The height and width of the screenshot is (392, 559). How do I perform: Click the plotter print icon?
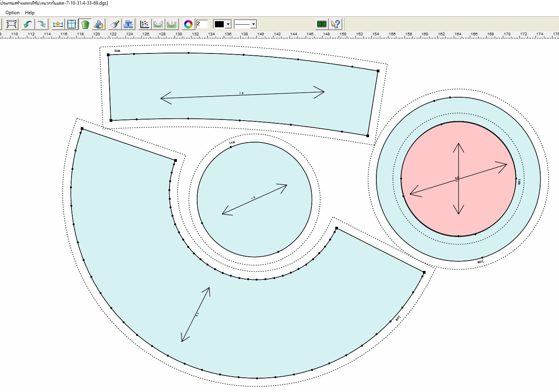12,24
